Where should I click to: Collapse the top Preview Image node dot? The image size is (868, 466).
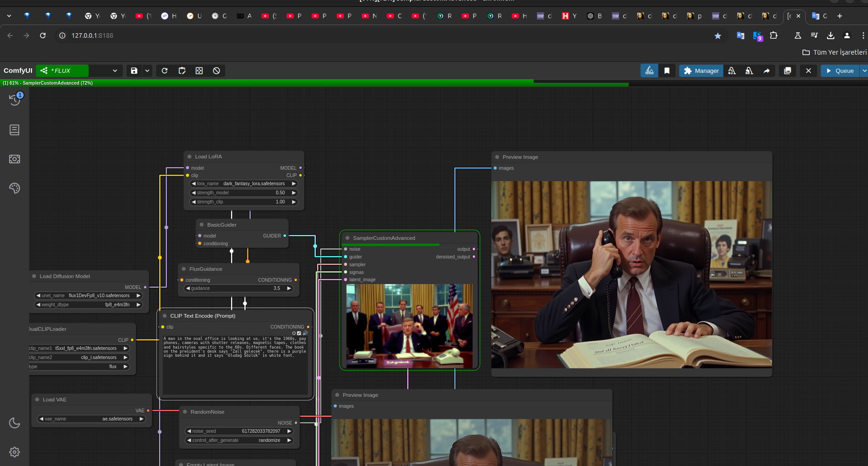point(497,157)
